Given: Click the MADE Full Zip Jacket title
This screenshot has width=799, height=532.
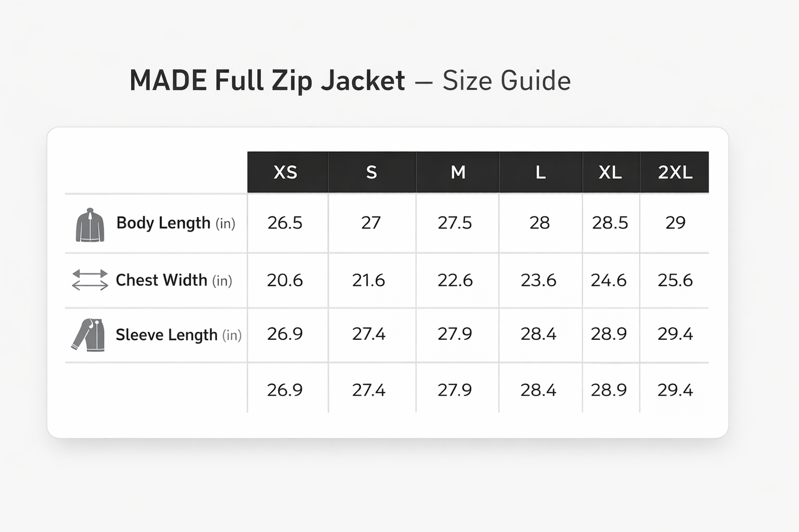Looking at the screenshot, I should (x=267, y=81).
